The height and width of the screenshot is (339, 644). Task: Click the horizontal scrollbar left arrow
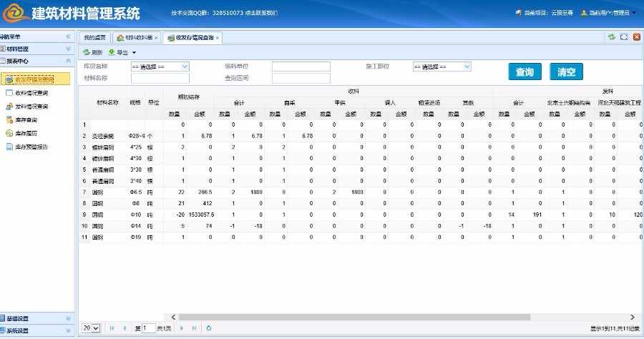pyautogui.click(x=173, y=318)
